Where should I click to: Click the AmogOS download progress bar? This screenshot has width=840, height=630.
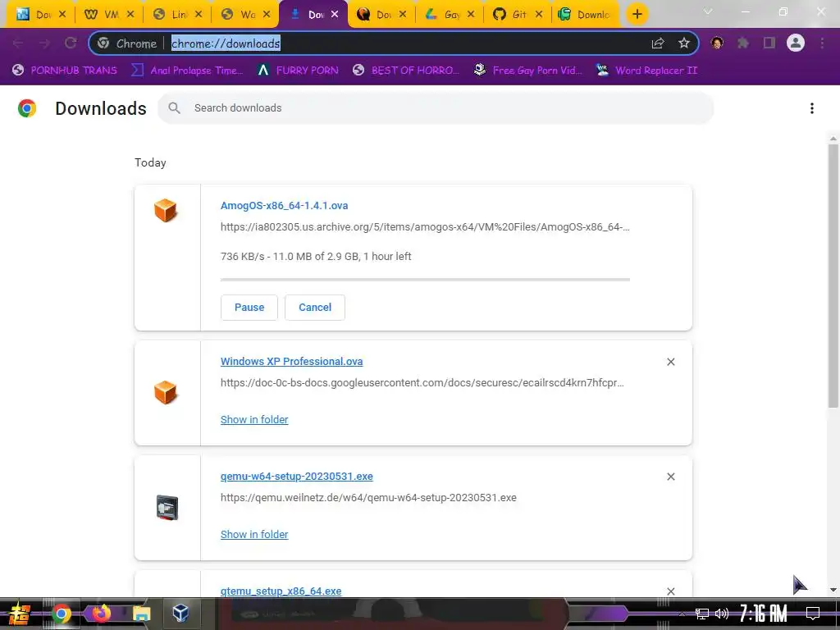(x=425, y=280)
